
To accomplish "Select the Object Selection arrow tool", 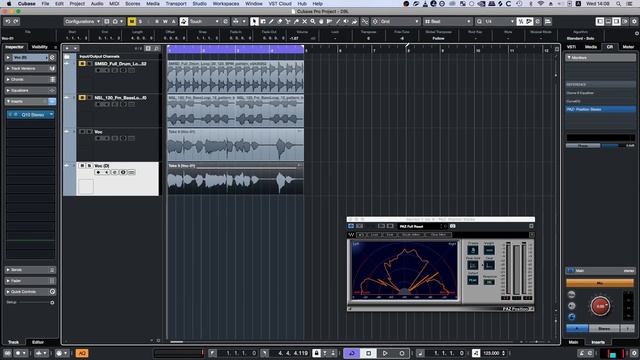I will click(x=254, y=21).
